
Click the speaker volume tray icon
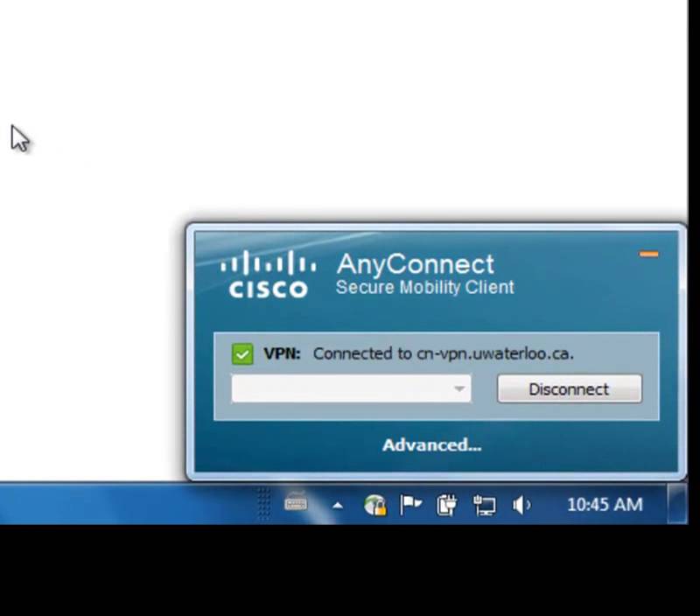(x=521, y=505)
